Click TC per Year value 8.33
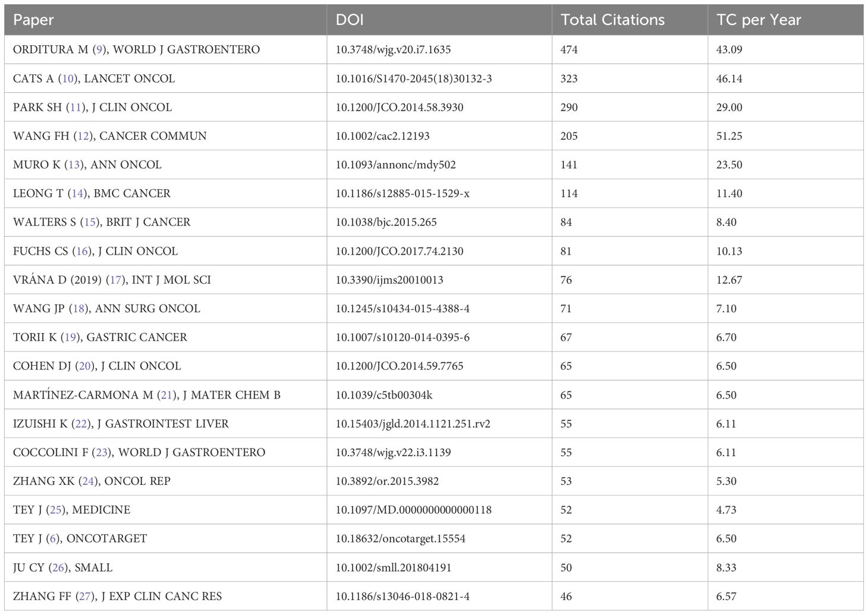Screen dimensions: 868x615 click(727, 567)
